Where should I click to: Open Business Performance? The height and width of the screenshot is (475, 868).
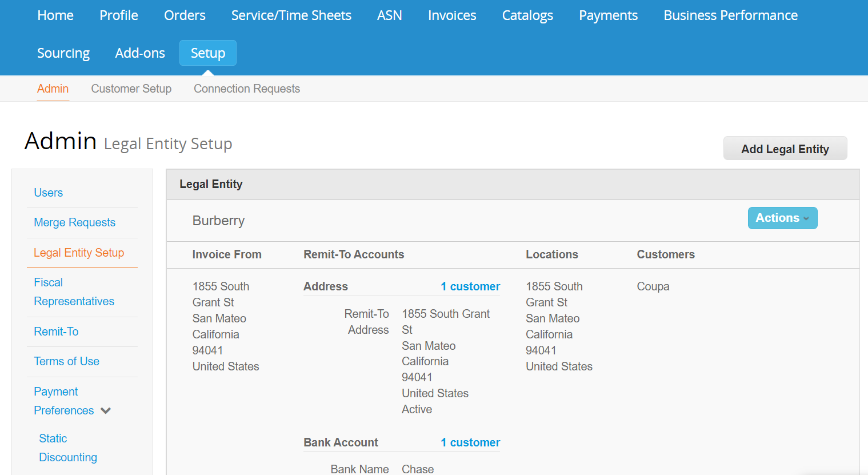coord(731,15)
